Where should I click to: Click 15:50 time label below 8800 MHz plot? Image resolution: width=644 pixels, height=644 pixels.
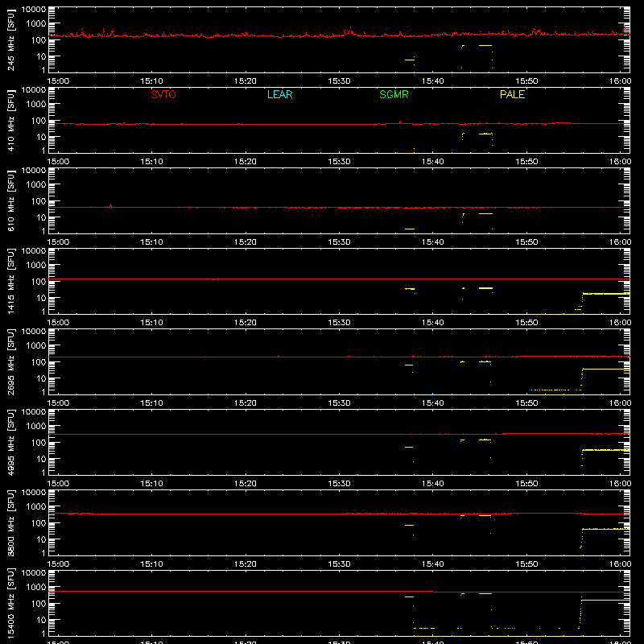coord(526,564)
